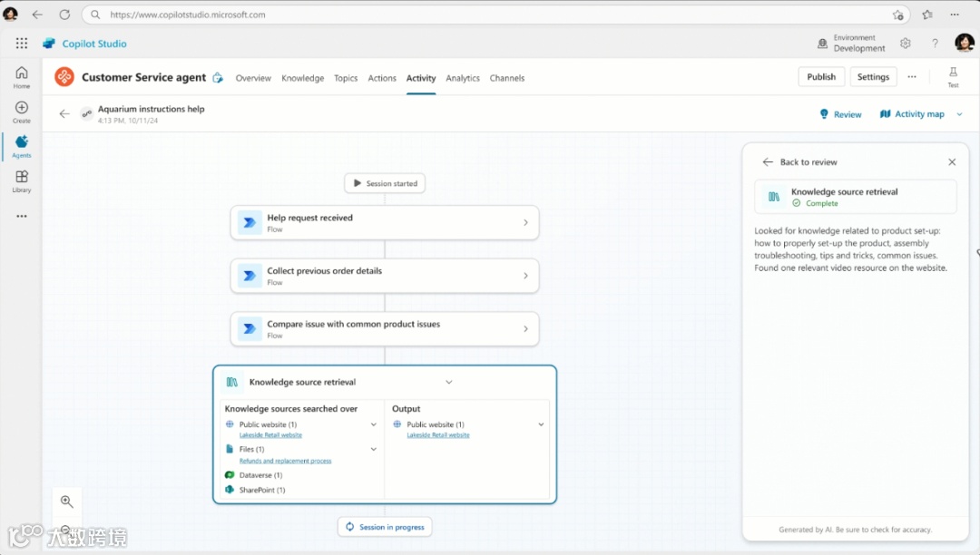The height and width of the screenshot is (555, 980).
Task: Click the Session in progress node
Action: tap(385, 527)
